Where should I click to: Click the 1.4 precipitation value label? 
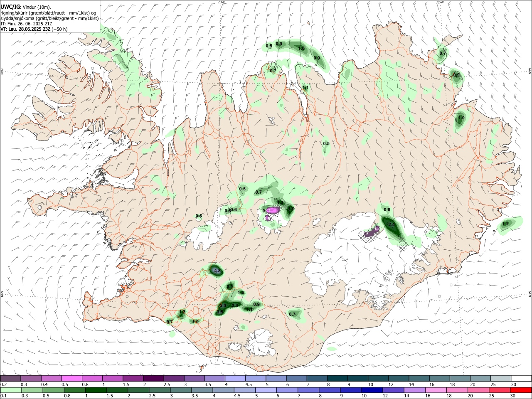[x=241, y=293]
